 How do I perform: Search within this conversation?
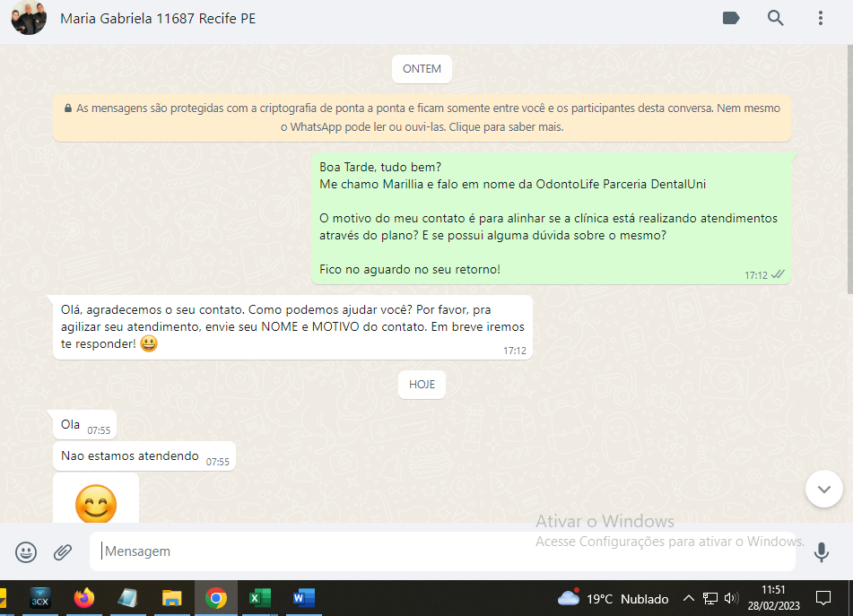click(775, 18)
